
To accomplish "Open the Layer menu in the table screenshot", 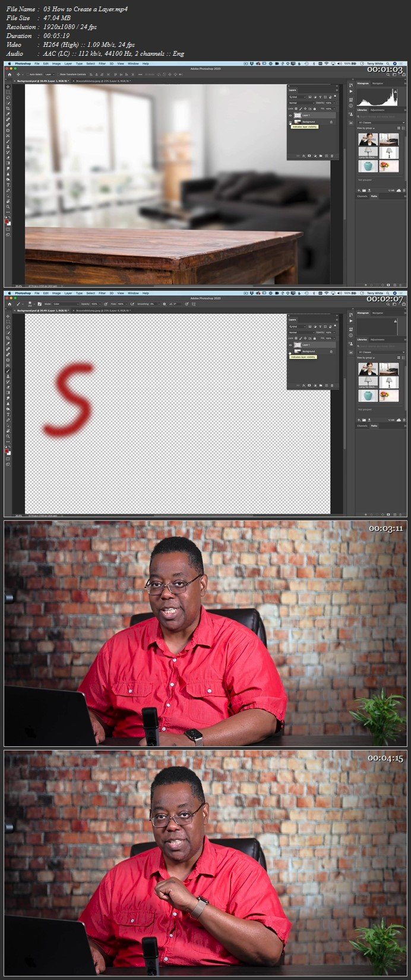I will (68, 63).
